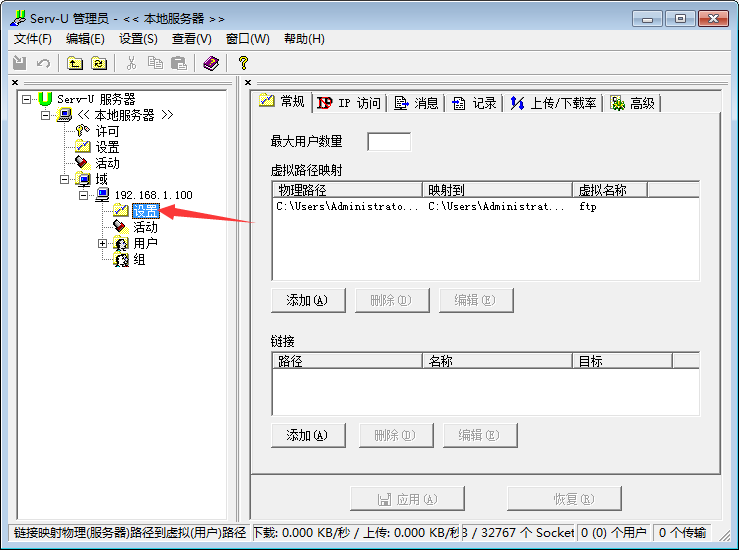The width and height of the screenshot is (739, 550).
Task: Select the 组 groups node
Action: point(139,259)
